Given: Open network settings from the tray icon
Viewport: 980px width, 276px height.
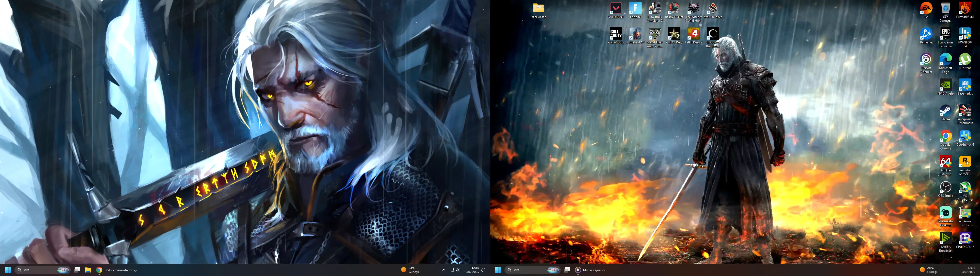Looking at the screenshot, I should (x=452, y=270).
